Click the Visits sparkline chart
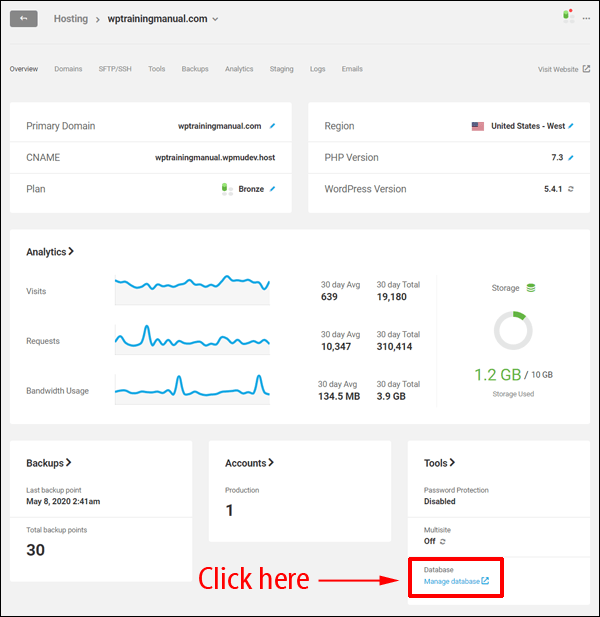The height and width of the screenshot is (617, 600). click(x=192, y=290)
